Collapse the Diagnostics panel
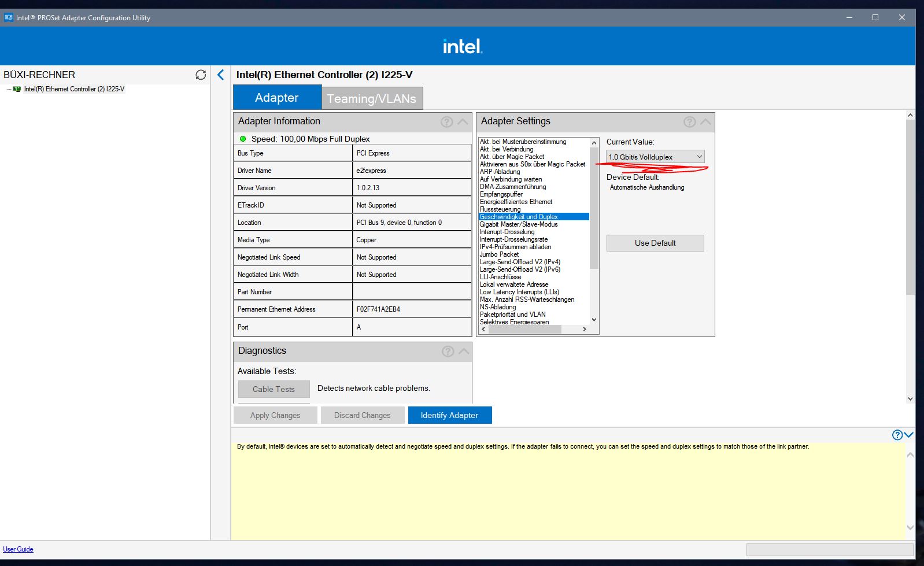The width and height of the screenshot is (924, 566). click(x=464, y=351)
